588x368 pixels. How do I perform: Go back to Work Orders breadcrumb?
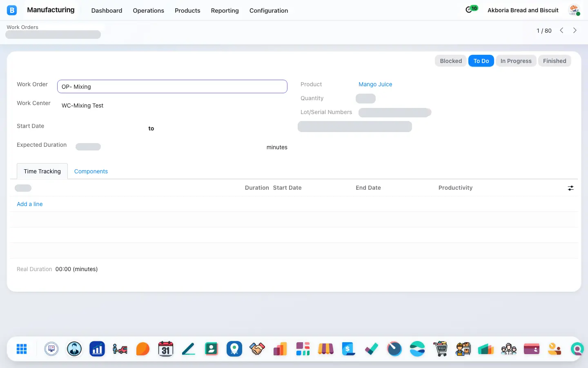22,27
